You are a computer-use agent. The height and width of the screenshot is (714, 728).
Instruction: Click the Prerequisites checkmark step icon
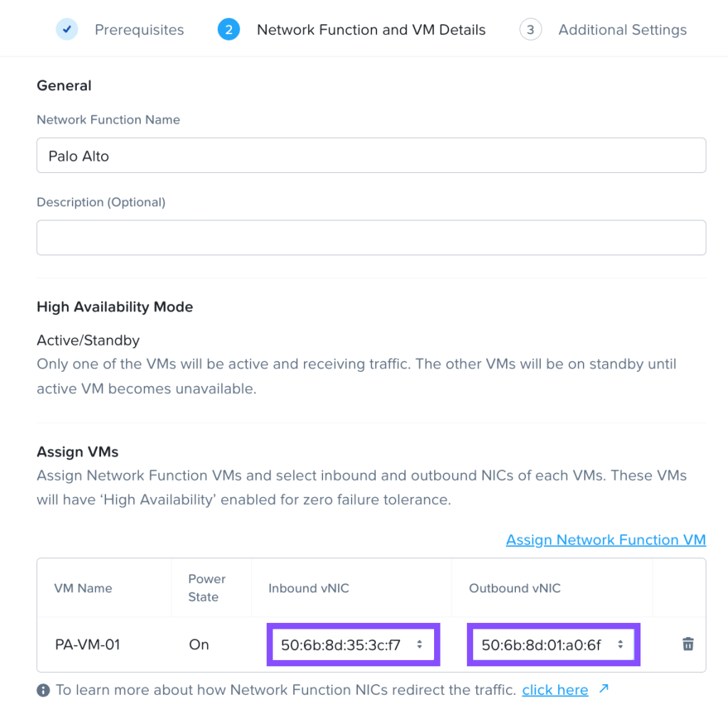pyautogui.click(x=67, y=30)
